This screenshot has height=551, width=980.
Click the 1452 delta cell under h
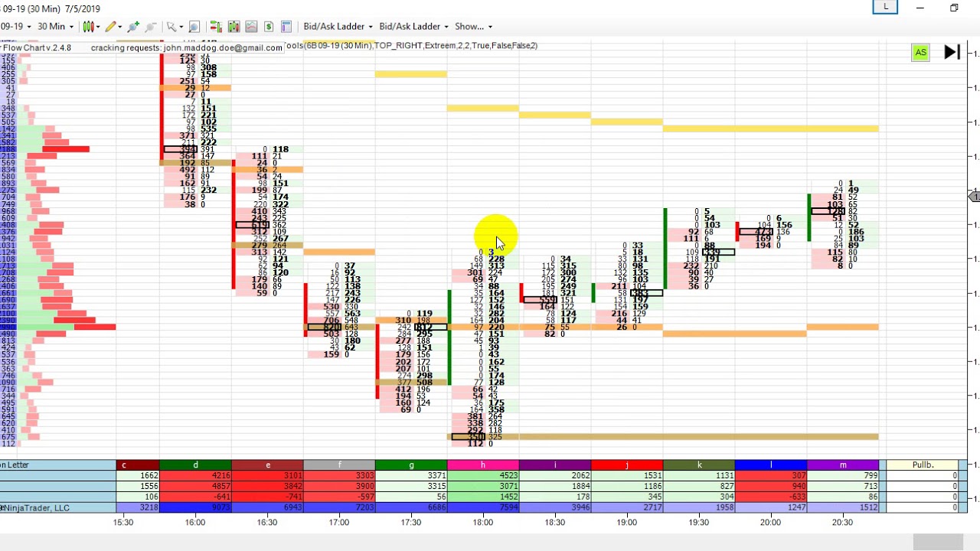[x=483, y=497]
